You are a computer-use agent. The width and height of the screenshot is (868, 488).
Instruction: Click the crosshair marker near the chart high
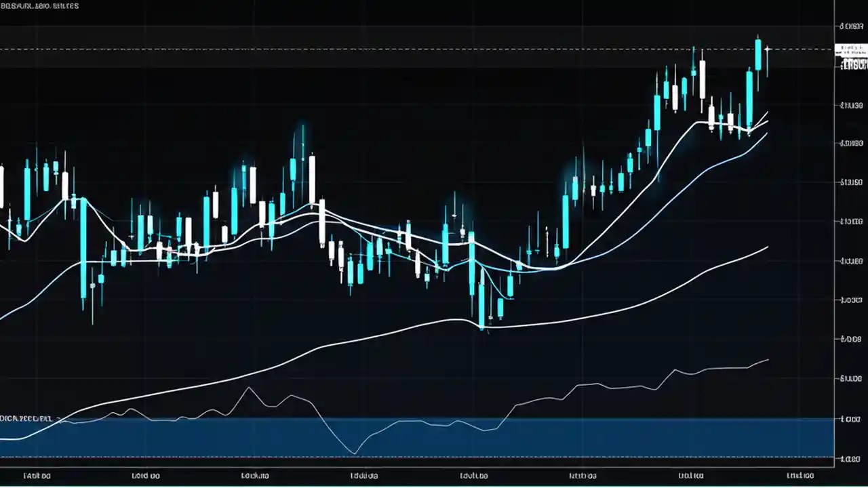[x=767, y=49]
